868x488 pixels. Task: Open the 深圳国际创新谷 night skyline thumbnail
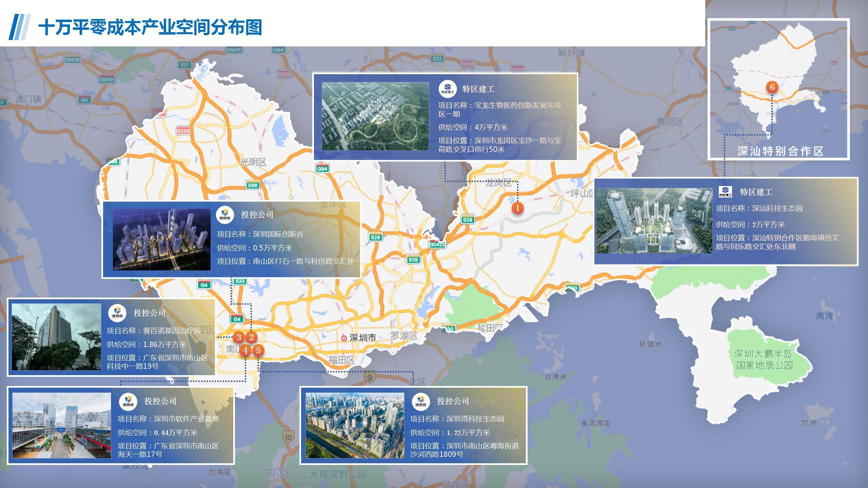[161, 239]
